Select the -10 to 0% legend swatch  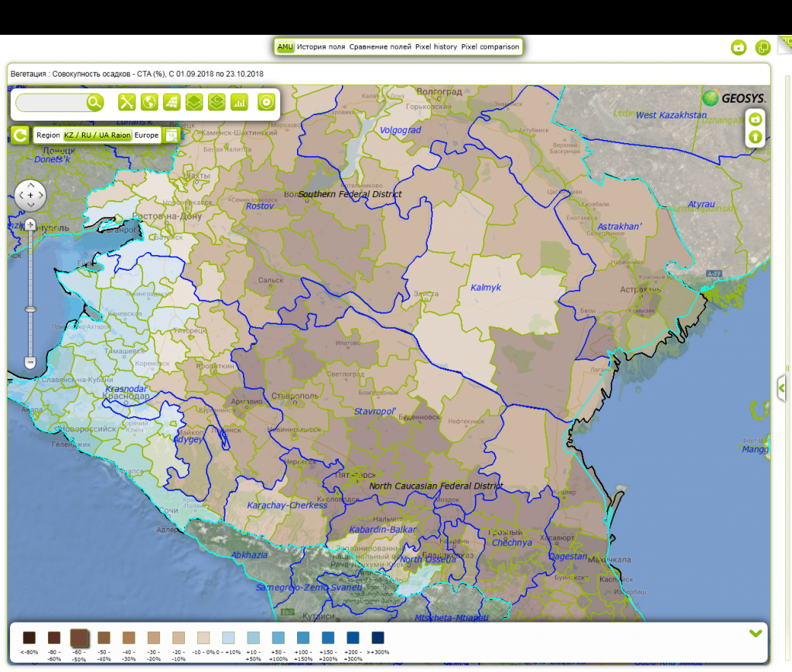tap(203, 638)
